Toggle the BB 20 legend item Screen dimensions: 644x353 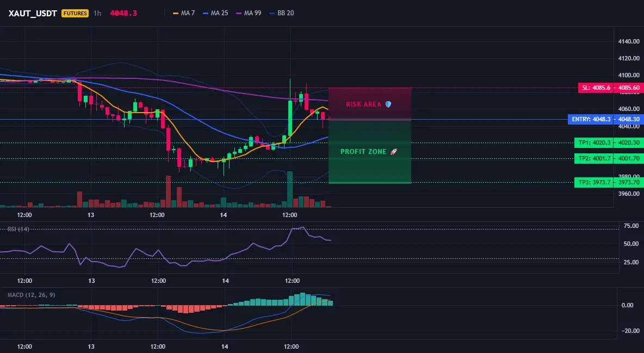tap(282, 13)
